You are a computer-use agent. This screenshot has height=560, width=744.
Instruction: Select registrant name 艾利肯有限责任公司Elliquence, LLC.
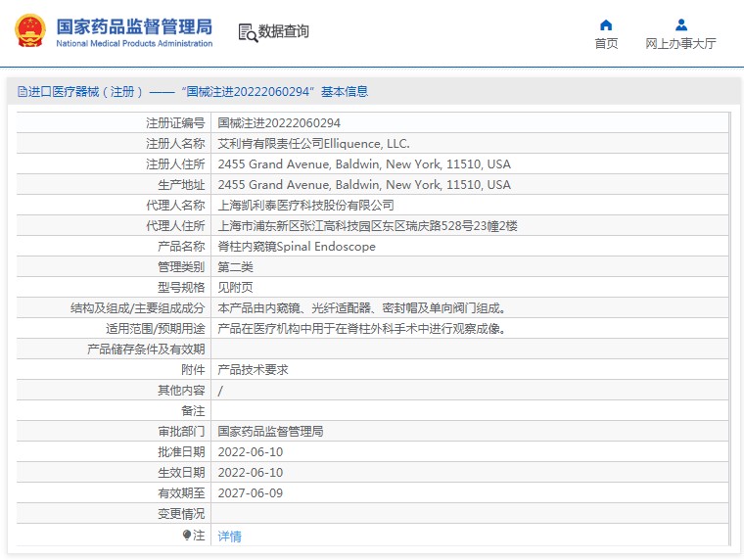(x=313, y=143)
